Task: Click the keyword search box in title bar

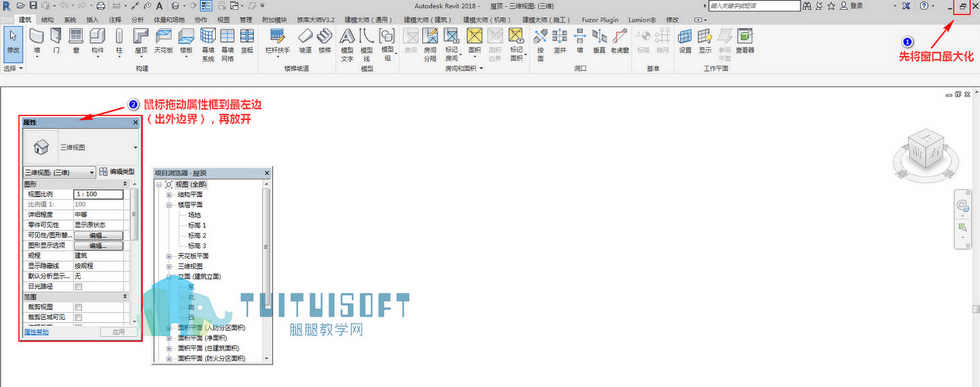Action: pos(754,5)
